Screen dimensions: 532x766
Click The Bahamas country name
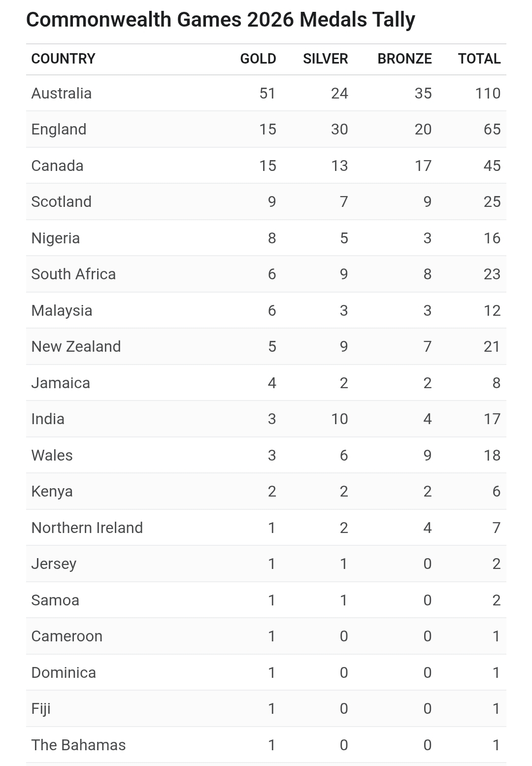click(78, 745)
